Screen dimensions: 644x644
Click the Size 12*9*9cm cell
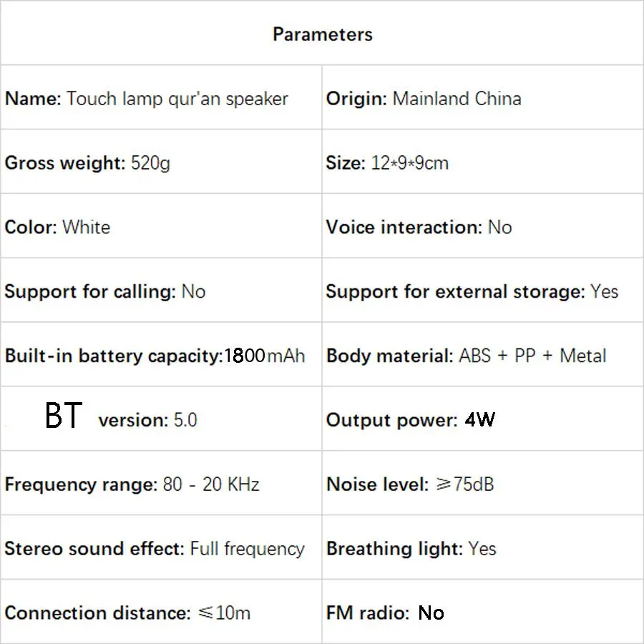coord(387,163)
